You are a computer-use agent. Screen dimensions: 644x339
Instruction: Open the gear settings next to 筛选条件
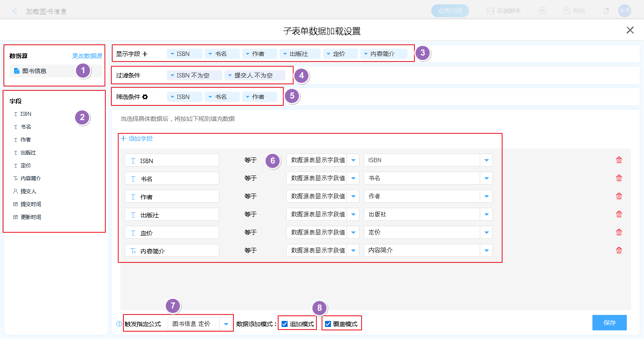click(145, 97)
